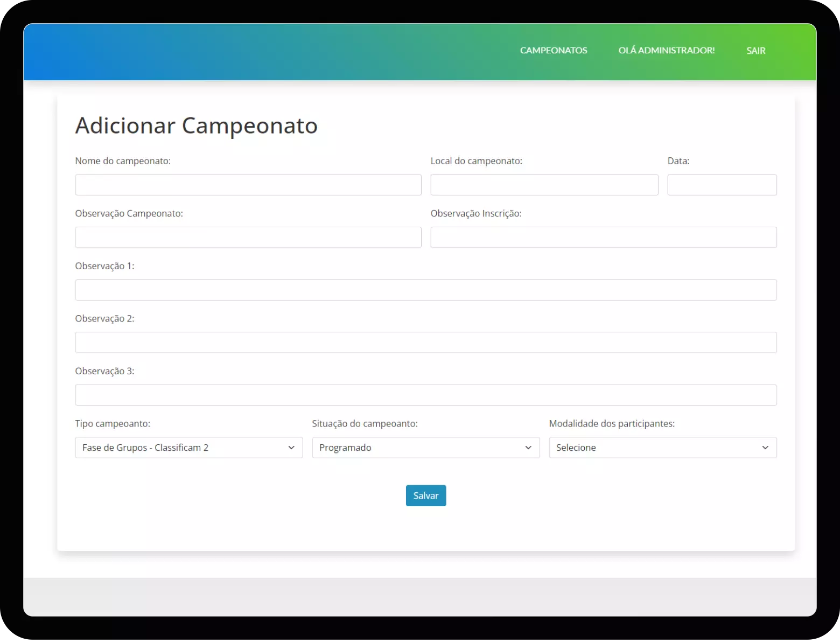Viewport: 840px width, 643px height.
Task: Click the Salvar button
Action: [x=425, y=495]
